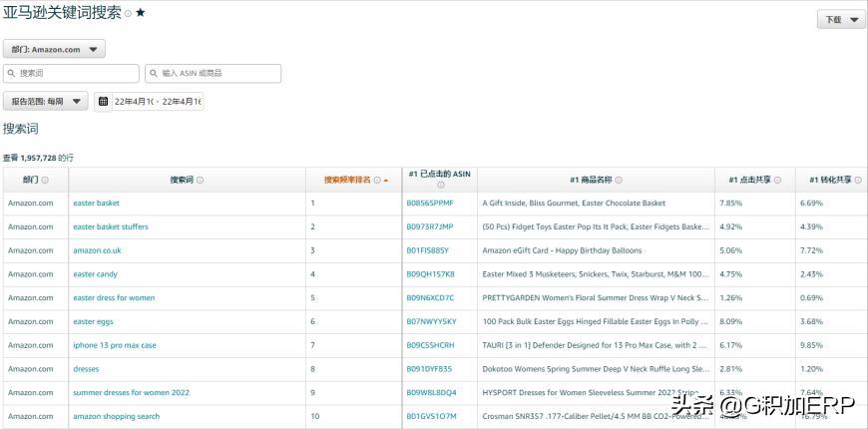Open ASIN link B07NWYYSKY
The image size is (868, 429).
(x=431, y=321)
